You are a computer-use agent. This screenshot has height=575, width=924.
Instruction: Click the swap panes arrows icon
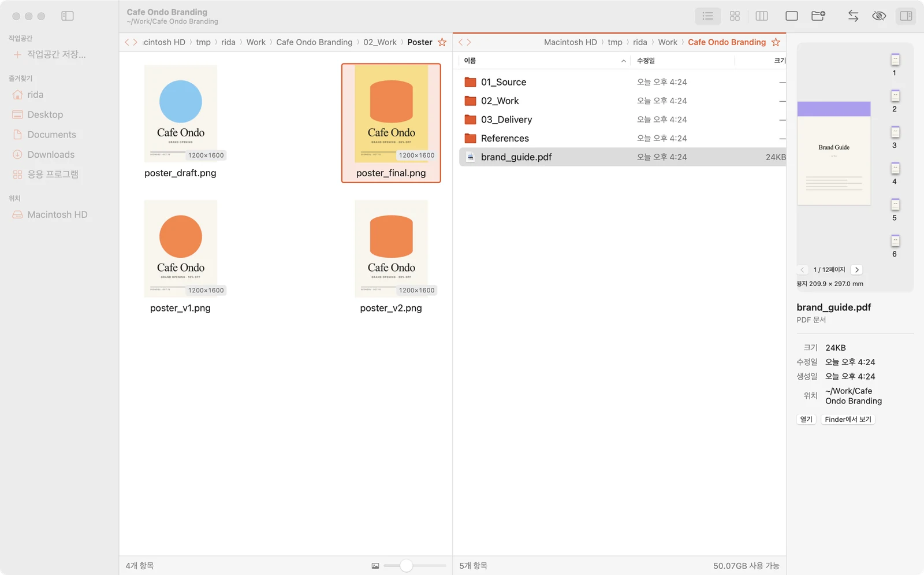tap(853, 16)
